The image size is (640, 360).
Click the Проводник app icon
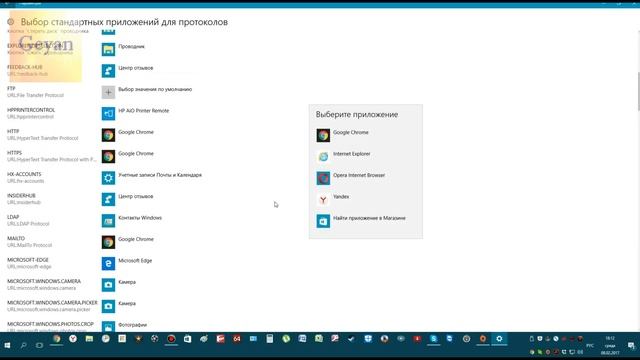(x=108, y=49)
